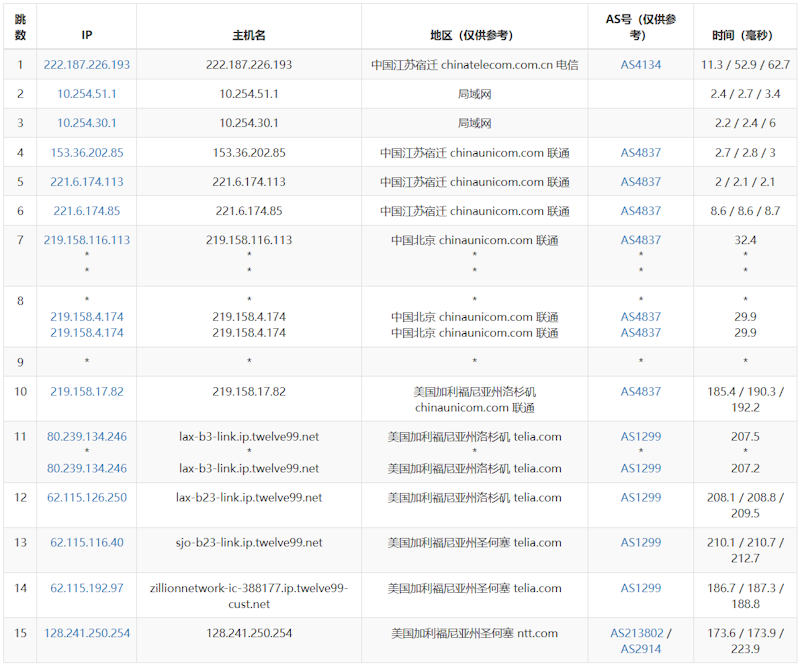Open the AS2914 link
Image resolution: width=800 pixels, height=667 pixels.
(x=640, y=649)
